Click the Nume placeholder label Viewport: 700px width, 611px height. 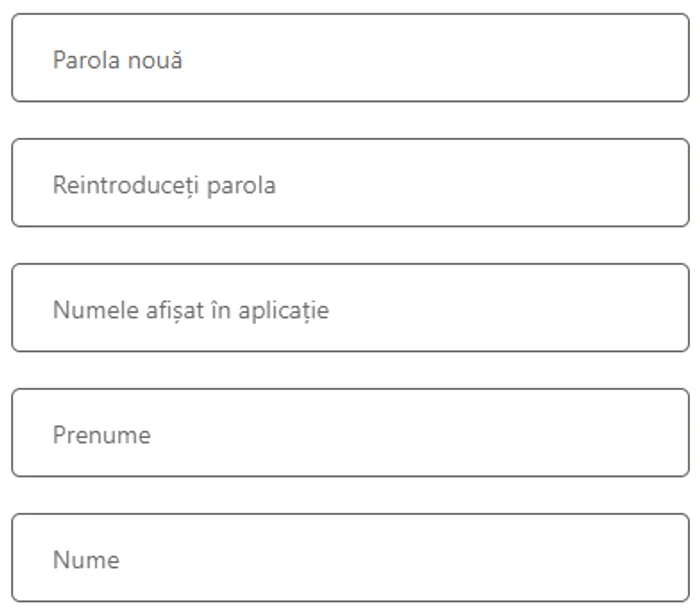click(x=86, y=560)
